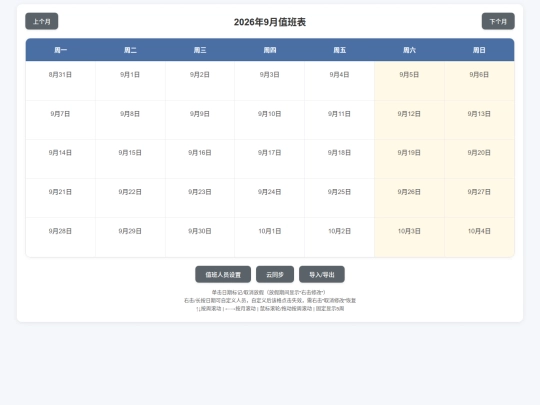
Task: Mark 9月20日 Sunday cell
Action: pos(479,159)
